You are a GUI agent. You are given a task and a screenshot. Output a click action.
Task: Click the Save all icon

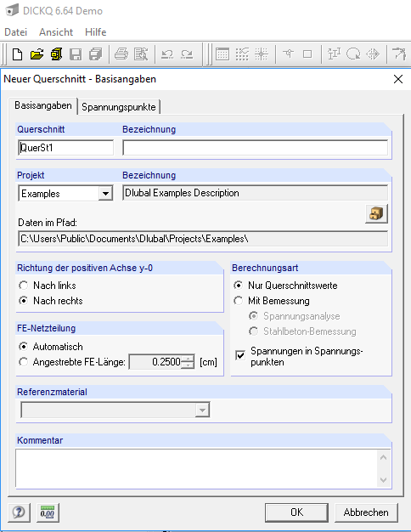tap(95, 54)
